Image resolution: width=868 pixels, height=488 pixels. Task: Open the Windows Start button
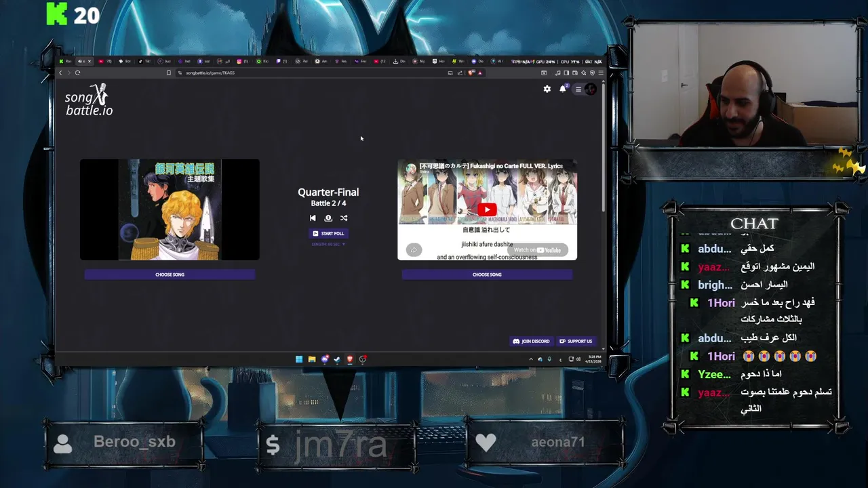click(x=299, y=359)
